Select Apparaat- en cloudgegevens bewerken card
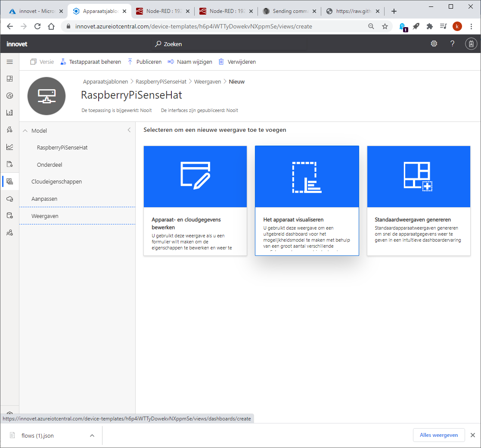This screenshot has width=481, height=448. pyautogui.click(x=195, y=201)
